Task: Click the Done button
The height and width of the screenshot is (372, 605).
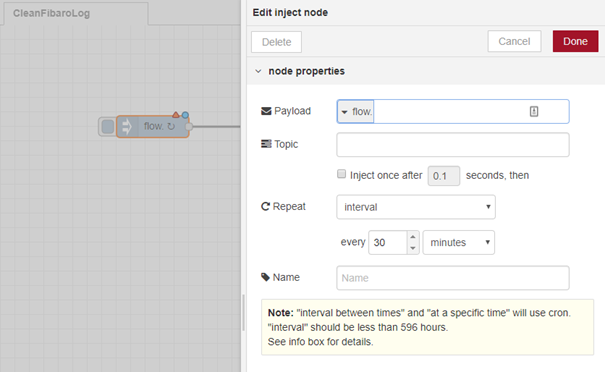Action: point(575,41)
